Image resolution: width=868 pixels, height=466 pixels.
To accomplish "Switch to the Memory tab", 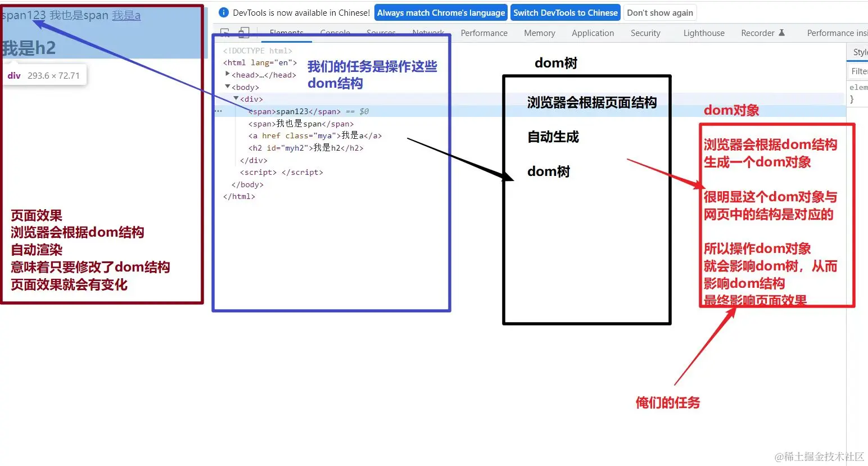I will coord(540,33).
